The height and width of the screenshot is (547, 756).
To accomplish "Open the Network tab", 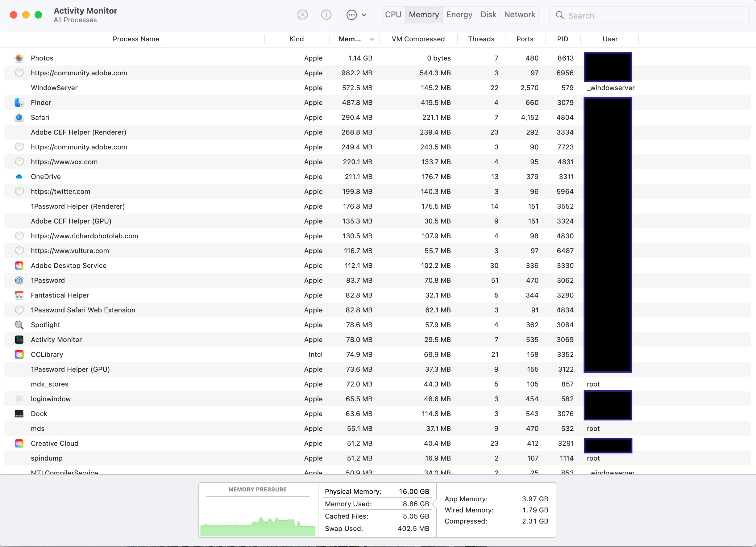I will pos(519,15).
